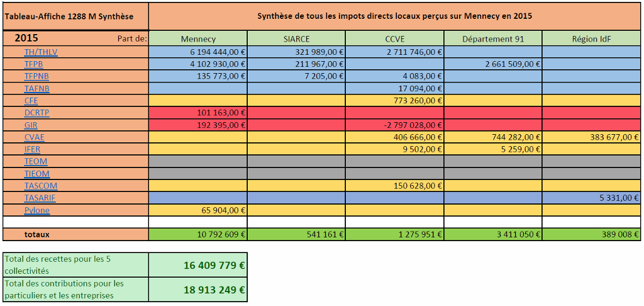
Task: Follow the TASCOM link
Action: click(x=40, y=186)
